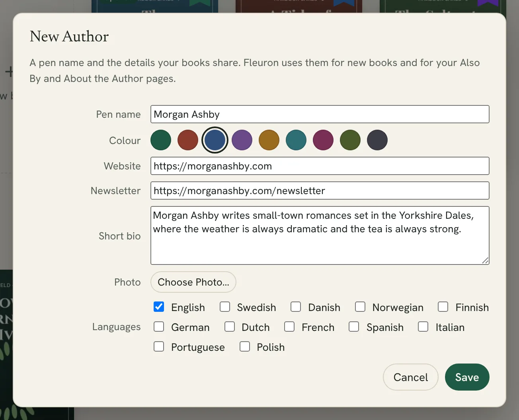Select the dark green colour swatch

point(161,140)
